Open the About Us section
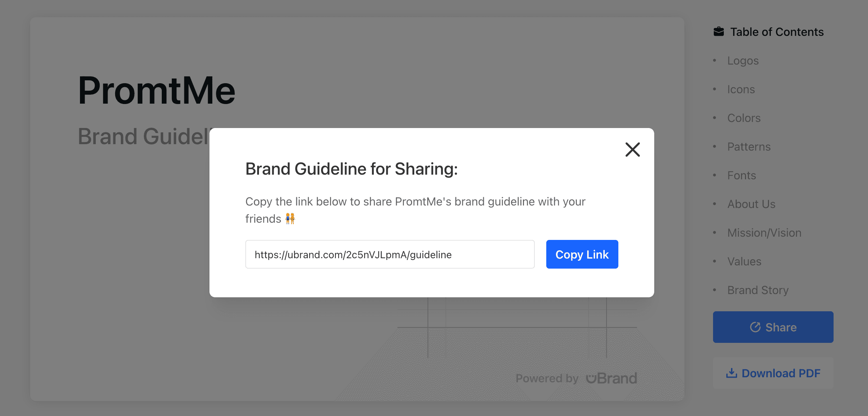The width and height of the screenshot is (868, 416). coord(751,204)
